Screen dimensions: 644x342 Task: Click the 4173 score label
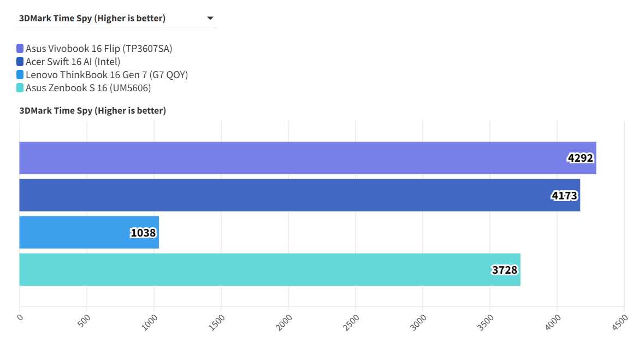(x=564, y=196)
